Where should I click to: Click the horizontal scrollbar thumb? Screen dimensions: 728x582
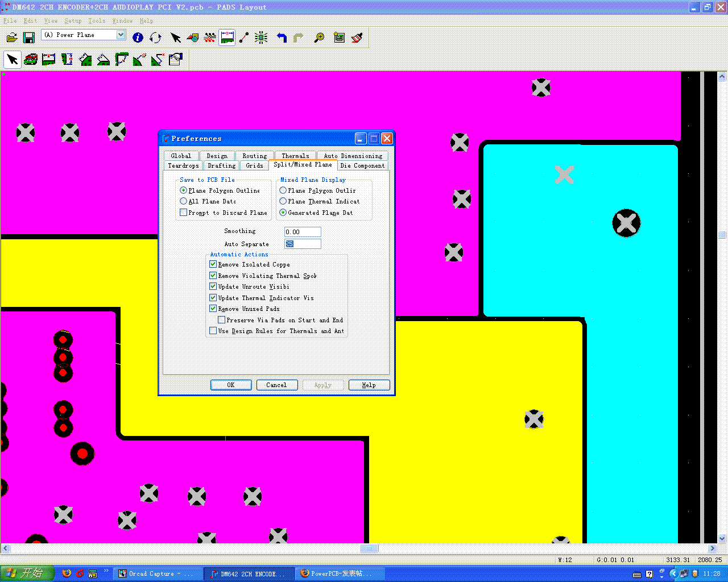[x=369, y=548]
